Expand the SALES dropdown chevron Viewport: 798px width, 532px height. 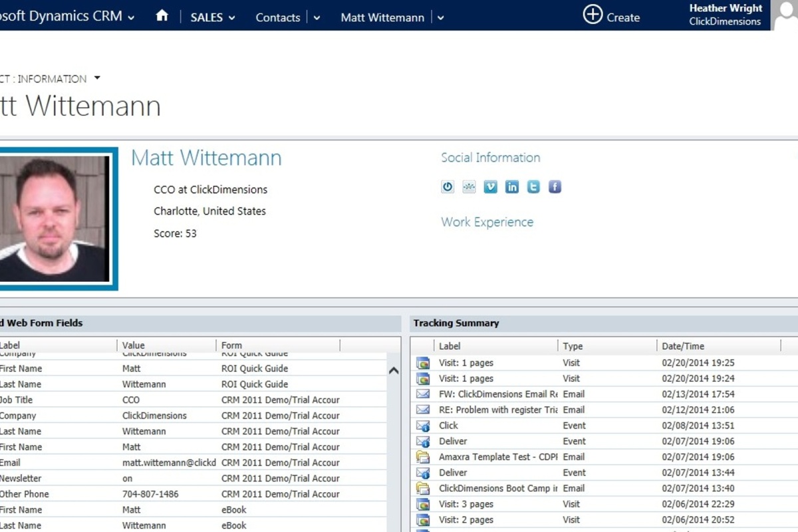tap(231, 18)
